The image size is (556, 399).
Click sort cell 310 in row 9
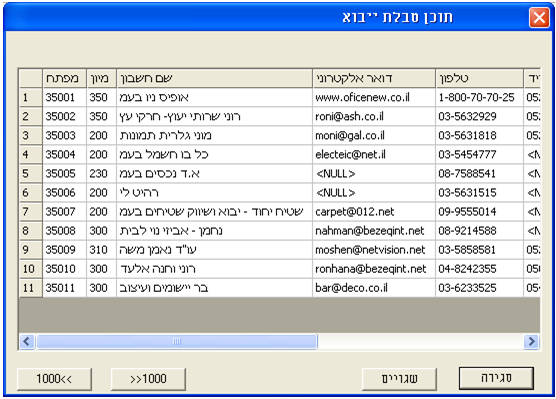coord(101,250)
